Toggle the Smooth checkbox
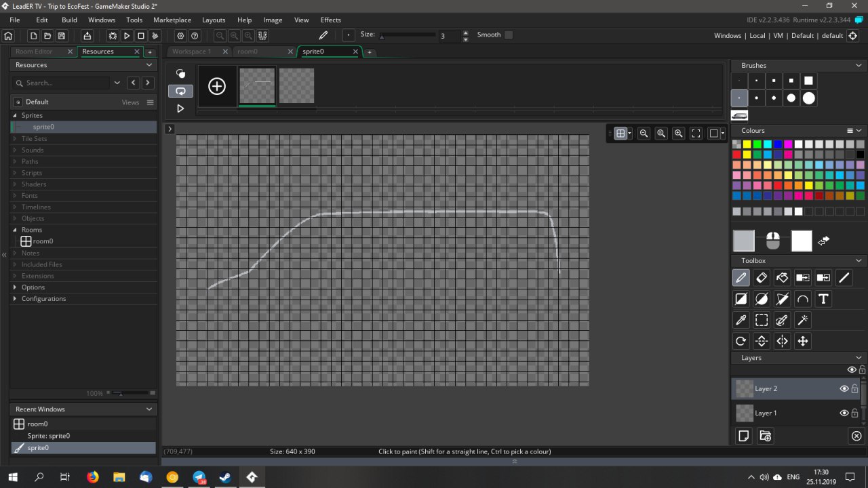868x488 pixels. coord(509,35)
